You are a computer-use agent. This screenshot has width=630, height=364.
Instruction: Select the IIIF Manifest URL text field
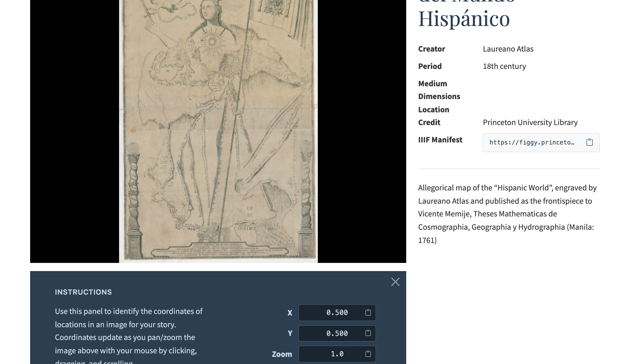[532, 142]
